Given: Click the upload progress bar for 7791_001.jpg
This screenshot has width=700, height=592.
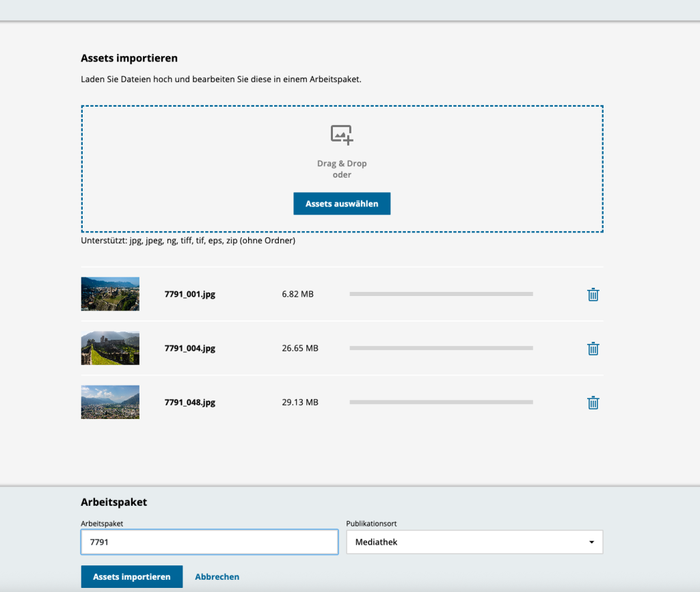Looking at the screenshot, I should pos(441,294).
